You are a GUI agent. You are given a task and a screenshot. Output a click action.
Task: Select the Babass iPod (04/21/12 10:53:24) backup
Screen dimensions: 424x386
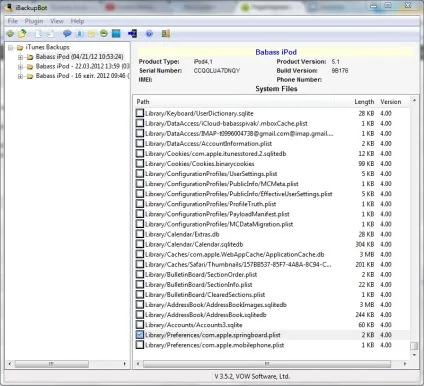pos(79,57)
